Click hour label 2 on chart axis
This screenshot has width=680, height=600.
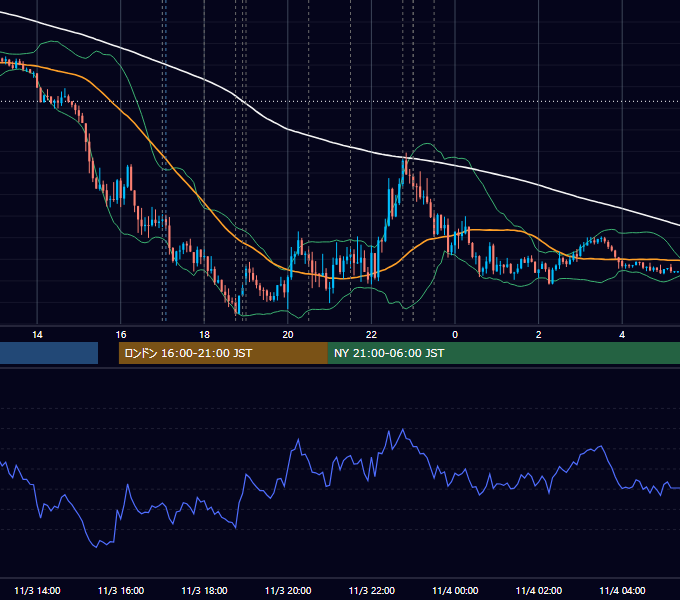tap(539, 335)
